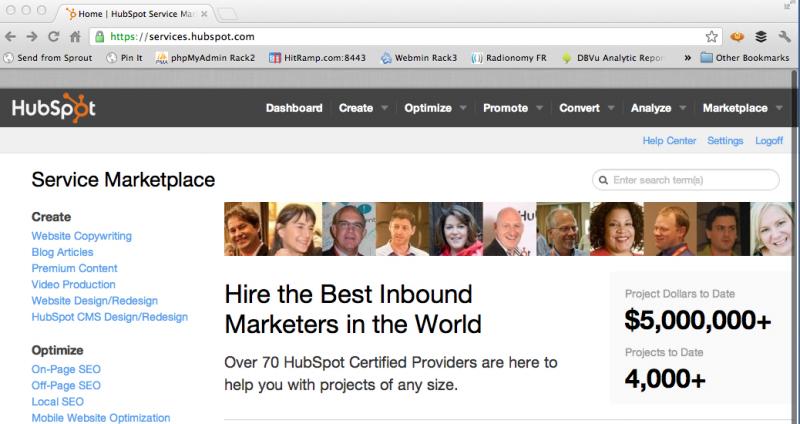The height and width of the screenshot is (424, 800).
Task: Click the stacked layers extension icon
Action: pos(761,37)
